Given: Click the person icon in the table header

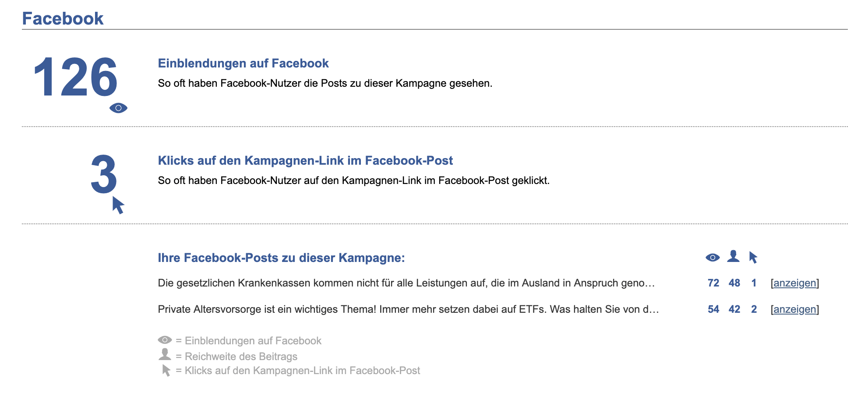Looking at the screenshot, I should (734, 257).
